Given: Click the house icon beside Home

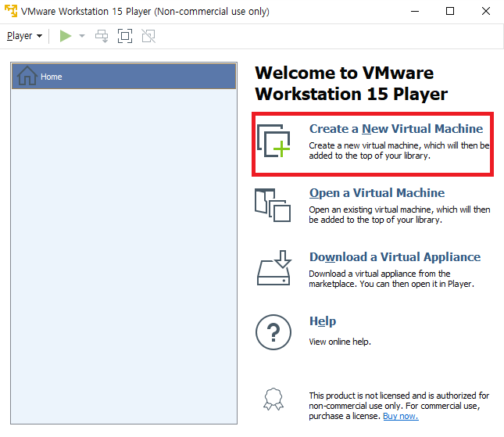Looking at the screenshot, I should pyautogui.click(x=27, y=76).
